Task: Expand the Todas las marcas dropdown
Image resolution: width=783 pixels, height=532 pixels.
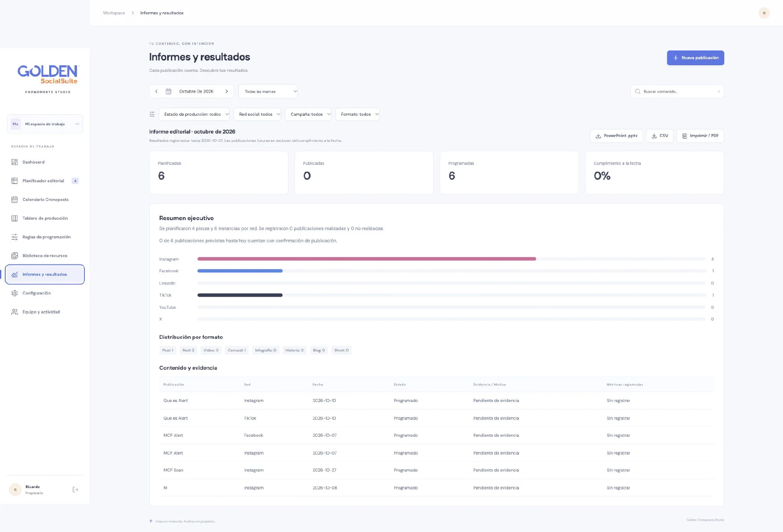Action: point(268,91)
